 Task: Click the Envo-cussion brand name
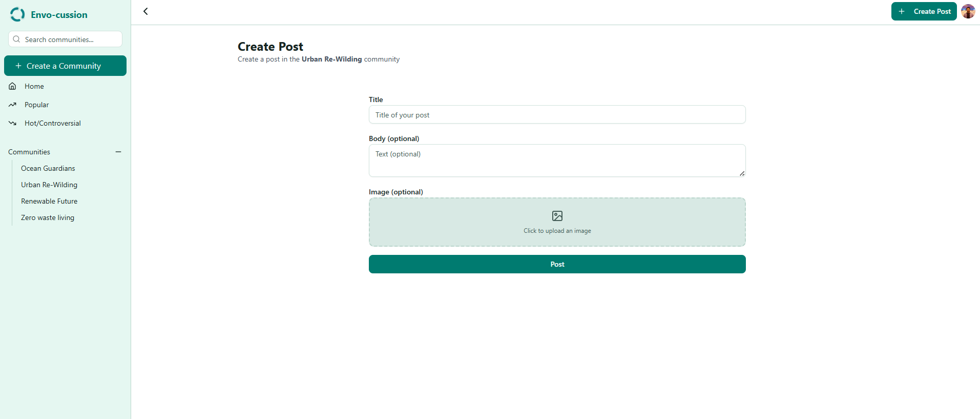pos(59,15)
